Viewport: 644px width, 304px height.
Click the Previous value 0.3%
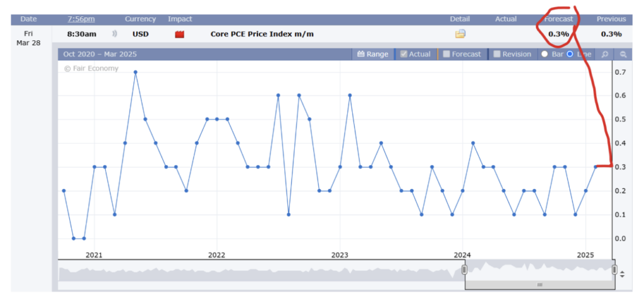tap(611, 34)
